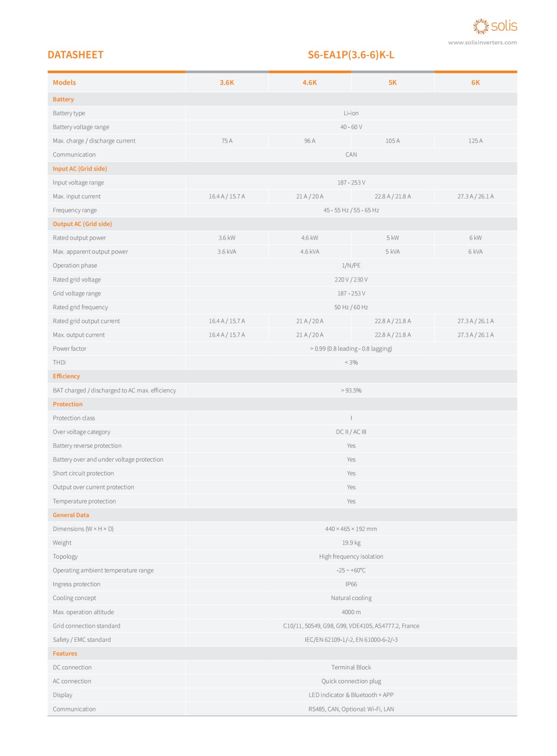
Task: Select the 3.6K model column header
Action: click(x=227, y=83)
